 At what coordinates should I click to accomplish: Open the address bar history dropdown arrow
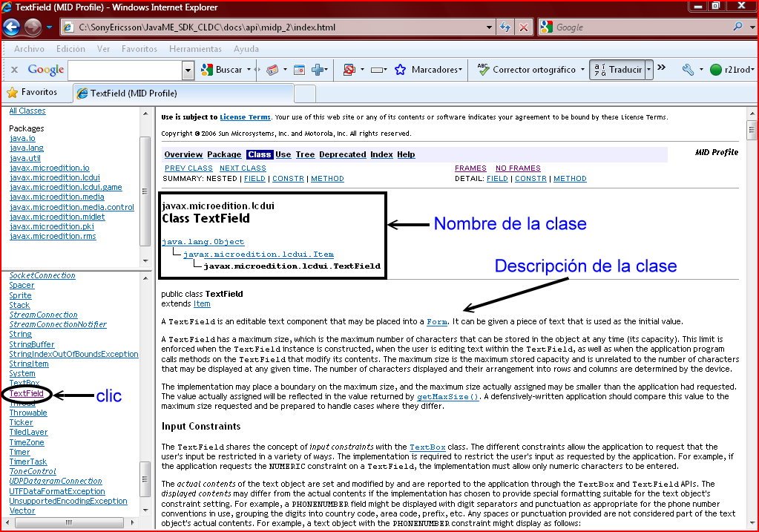[490, 27]
